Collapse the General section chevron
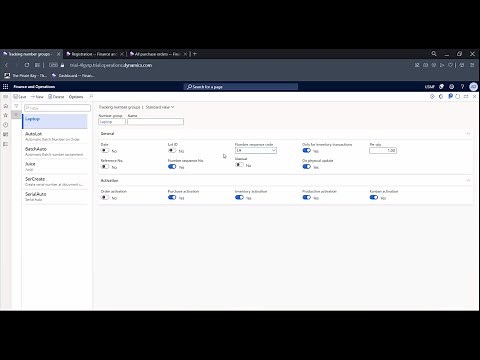 [x=468, y=133]
